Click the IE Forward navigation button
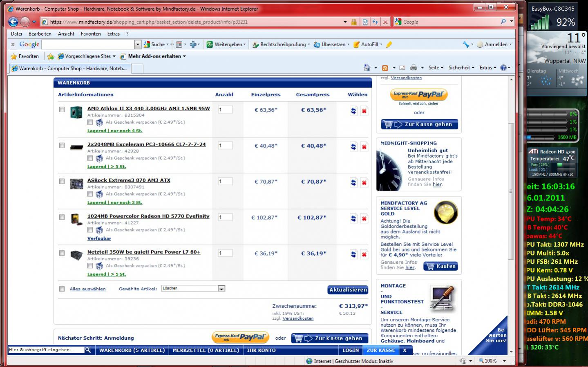Image resolution: width=588 pixels, height=367 pixels. [25, 22]
